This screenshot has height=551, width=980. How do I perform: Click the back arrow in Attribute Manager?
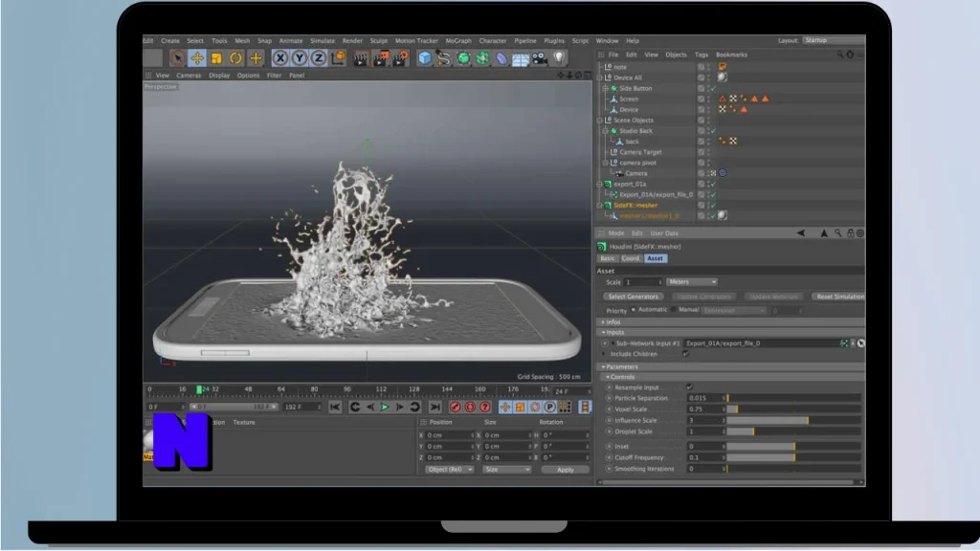[x=801, y=233]
